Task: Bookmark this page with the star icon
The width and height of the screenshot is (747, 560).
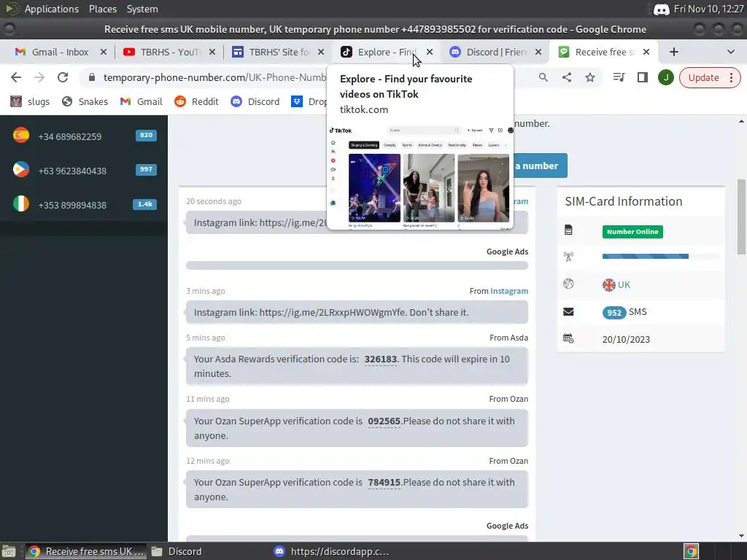Action: pos(589,77)
